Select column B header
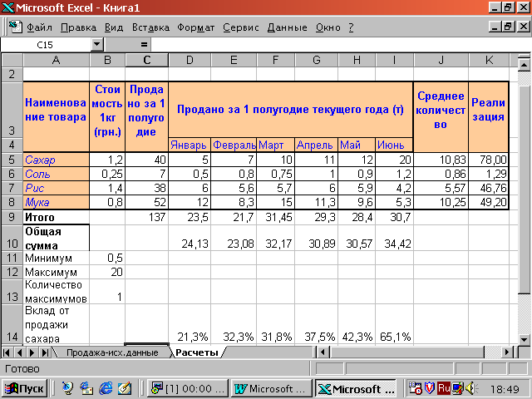This screenshot has height=399, width=532. pyautogui.click(x=107, y=60)
